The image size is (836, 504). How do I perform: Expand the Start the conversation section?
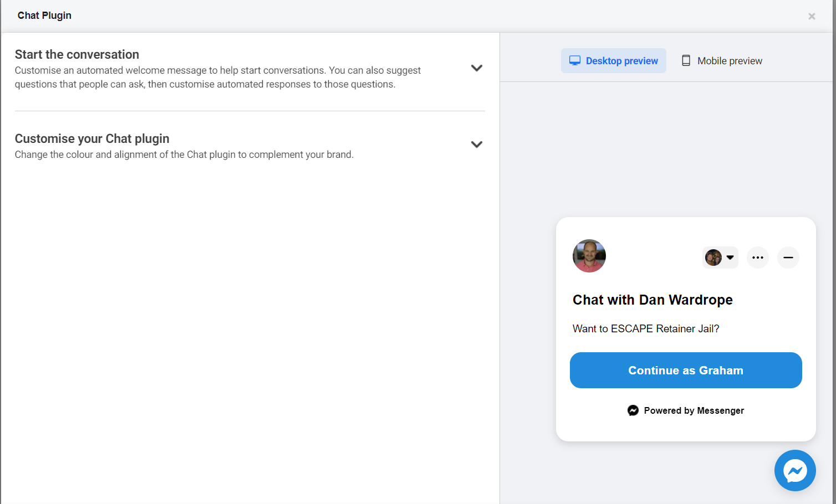click(x=476, y=68)
